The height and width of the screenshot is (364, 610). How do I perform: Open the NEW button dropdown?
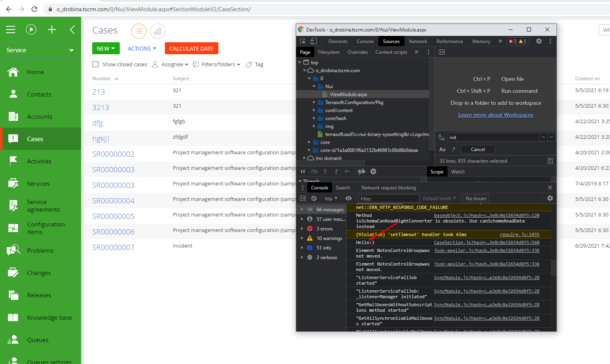[x=106, y=48]
